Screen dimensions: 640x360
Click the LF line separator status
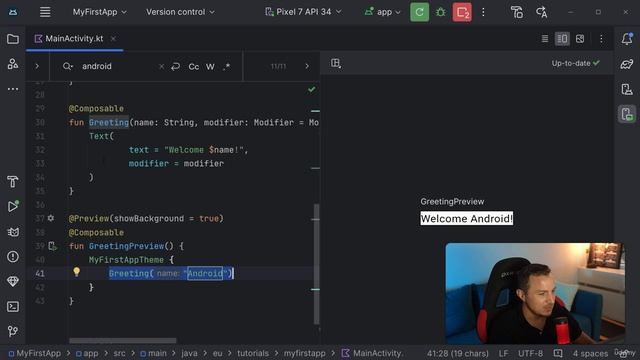[503, 353]
